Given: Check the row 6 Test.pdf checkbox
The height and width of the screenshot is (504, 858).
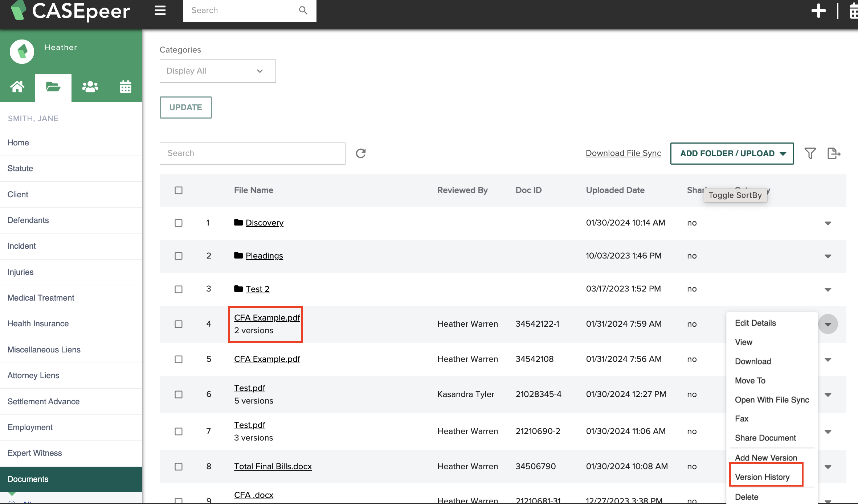Looking at the screenshot, I should pos(179,394).
